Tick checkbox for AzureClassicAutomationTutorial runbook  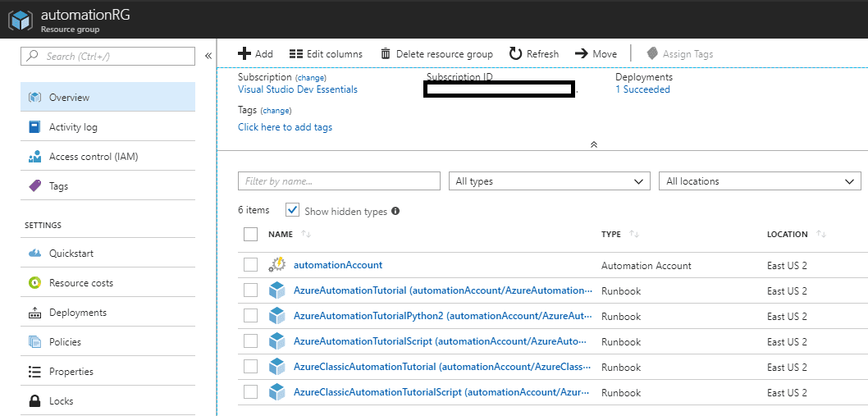[x=251, y=368]
